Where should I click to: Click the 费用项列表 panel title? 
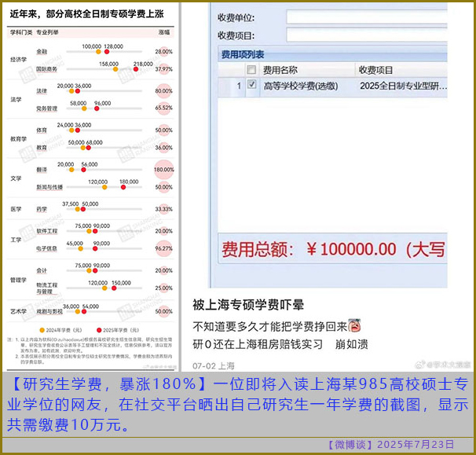click(242, 55)
